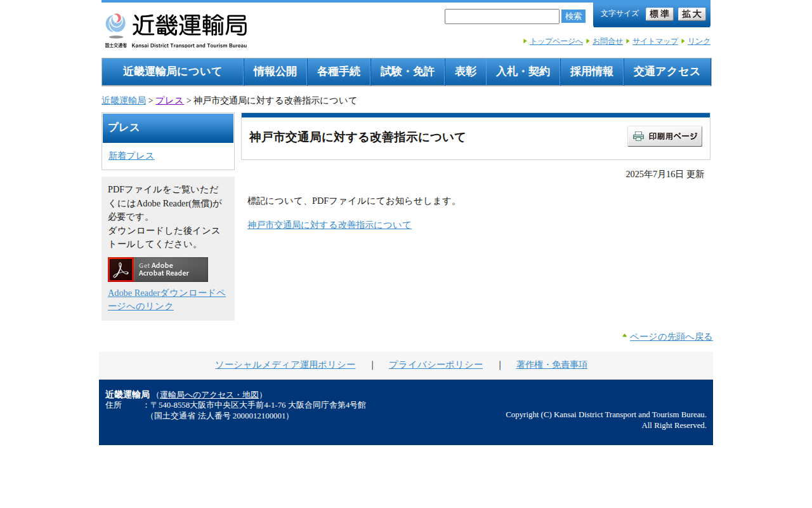
Task: Click the Get Adobe Acrobat Reader banner
Action: [158, 269]
